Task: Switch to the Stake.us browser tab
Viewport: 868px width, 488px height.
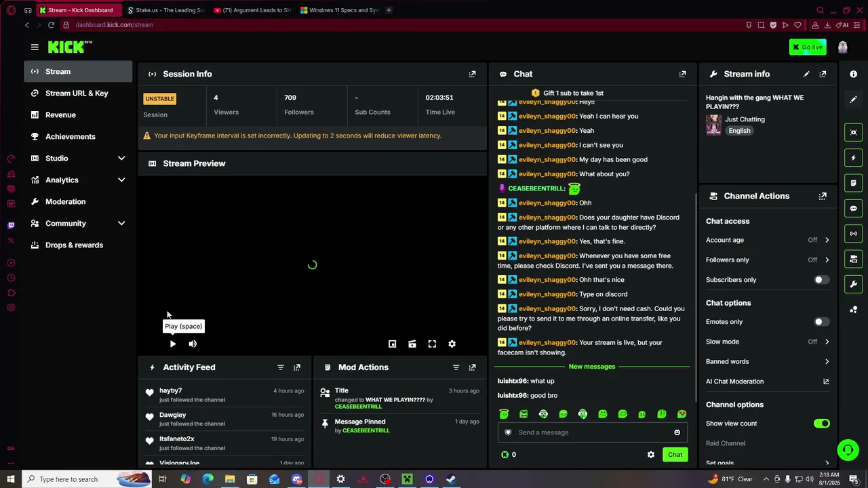Action: click(x=165, y=10)
